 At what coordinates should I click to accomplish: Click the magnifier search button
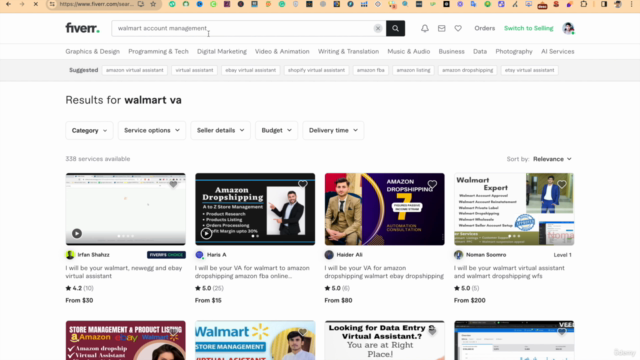(x=396, y=28)
